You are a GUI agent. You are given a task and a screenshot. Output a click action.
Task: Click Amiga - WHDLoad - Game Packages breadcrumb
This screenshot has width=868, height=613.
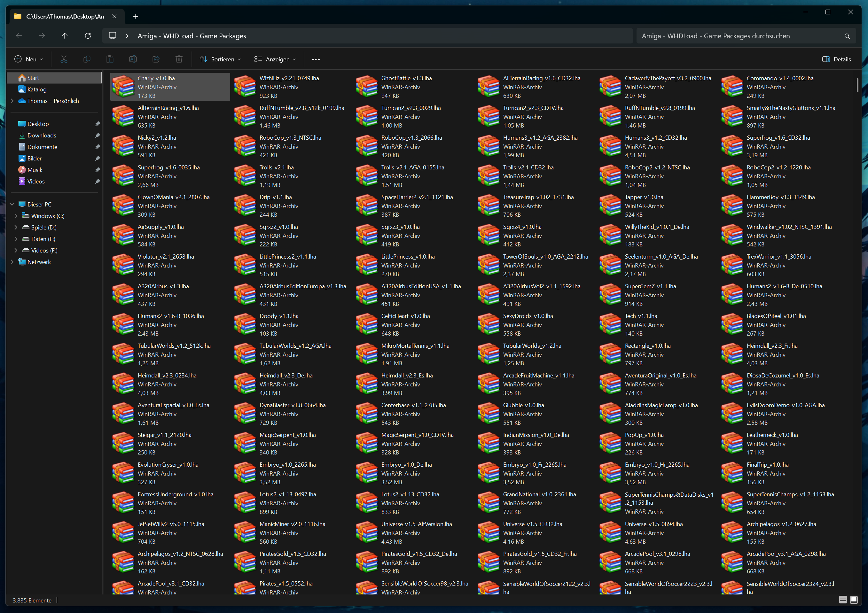click(x=192, y=36)
